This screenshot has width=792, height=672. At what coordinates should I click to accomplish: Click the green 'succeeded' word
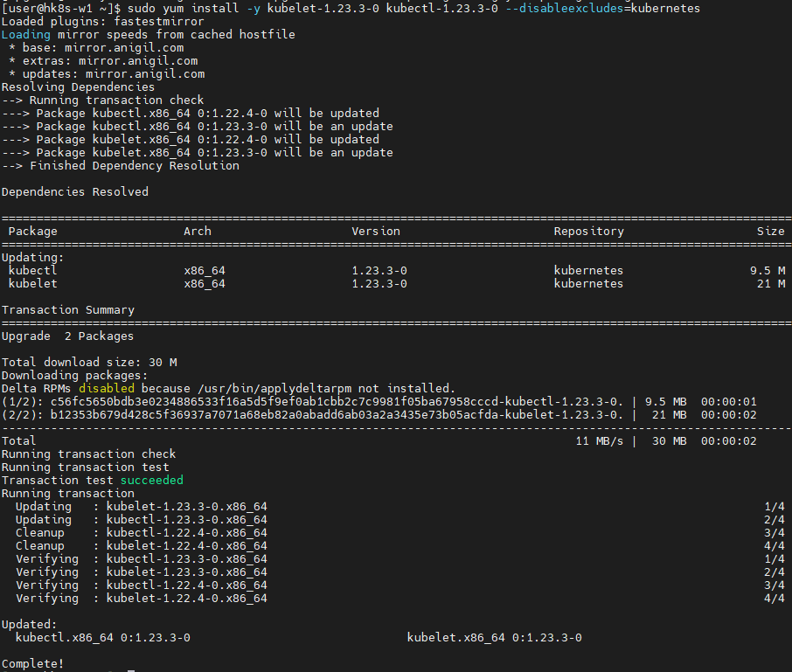click(152, 481)
